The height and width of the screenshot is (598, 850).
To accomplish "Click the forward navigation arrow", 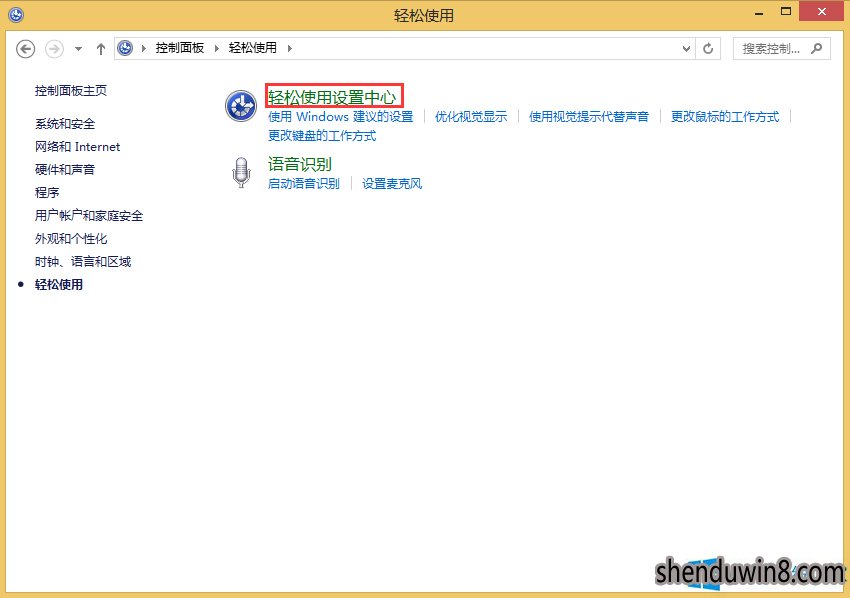I will pyautogui.click(x=54, y=49).
